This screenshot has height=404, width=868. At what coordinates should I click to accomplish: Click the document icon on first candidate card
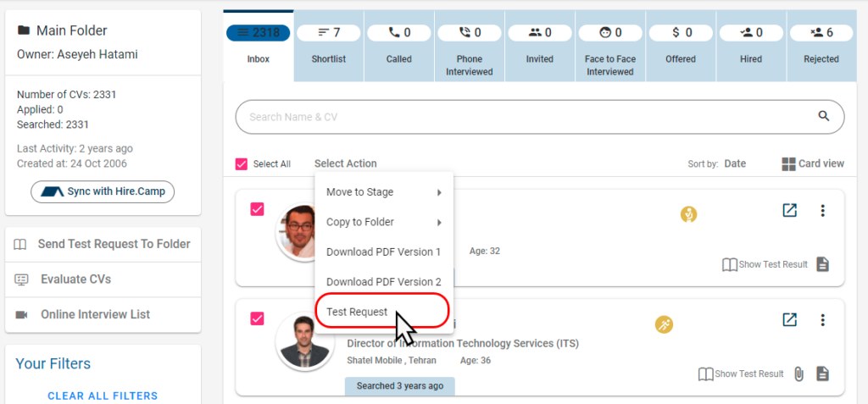click(822, 264)
